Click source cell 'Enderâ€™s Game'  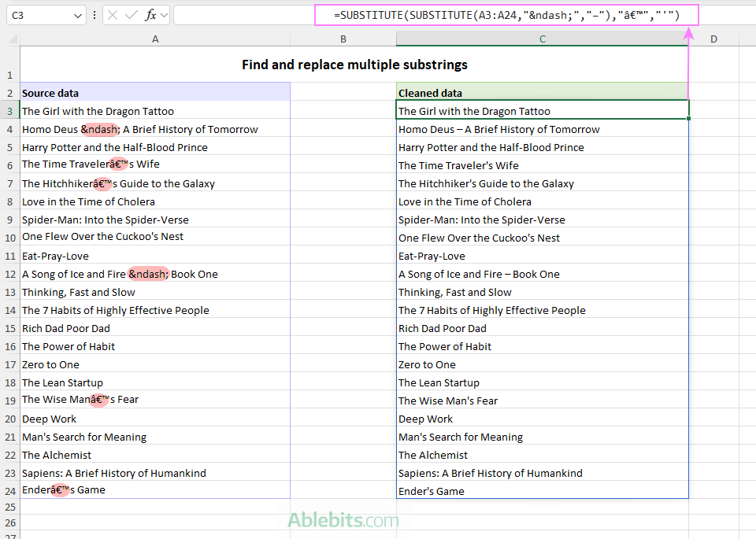point(155,490)
